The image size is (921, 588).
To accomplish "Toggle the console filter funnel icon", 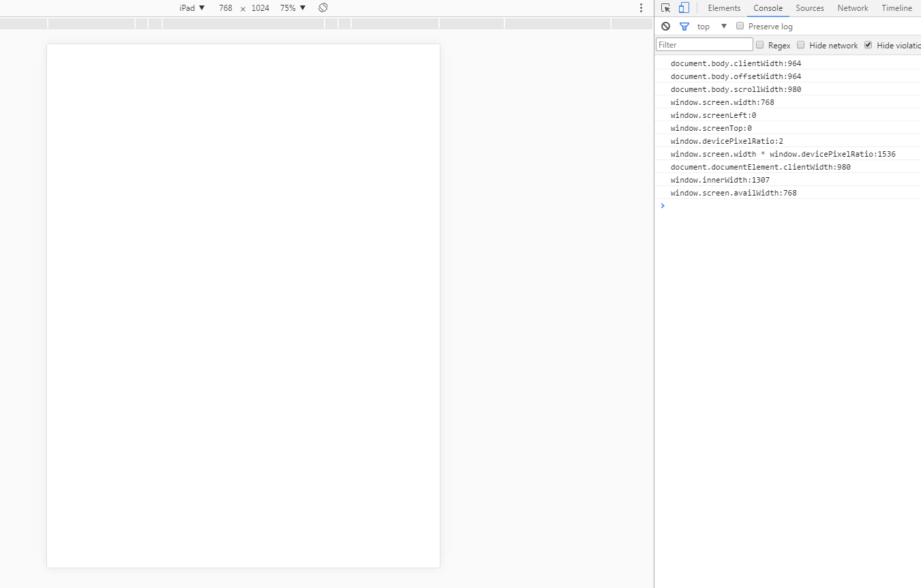I will [684, 27].
